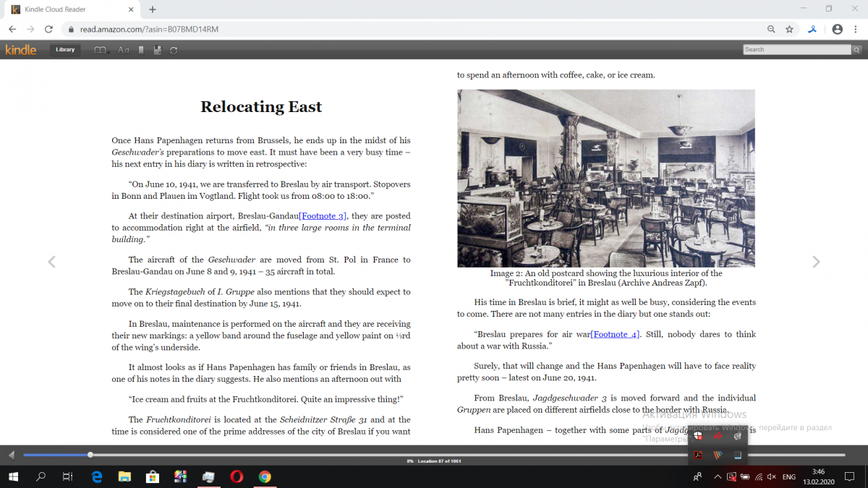Bookmark this page with Chrome star
Screen dimensions: 868x488
pyautogui.click(x=789, y=29)
